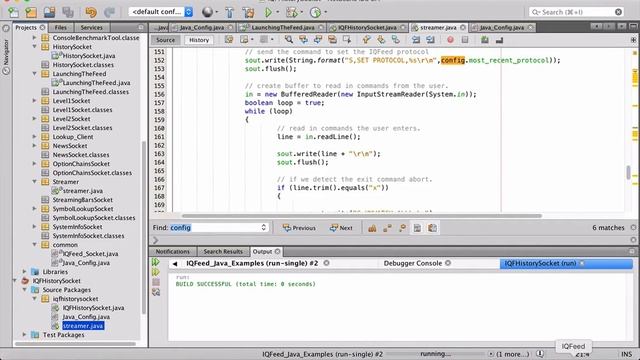Expand the NewsSocket package node
This screenshot has width=640, height=360.
click(35, 146)
